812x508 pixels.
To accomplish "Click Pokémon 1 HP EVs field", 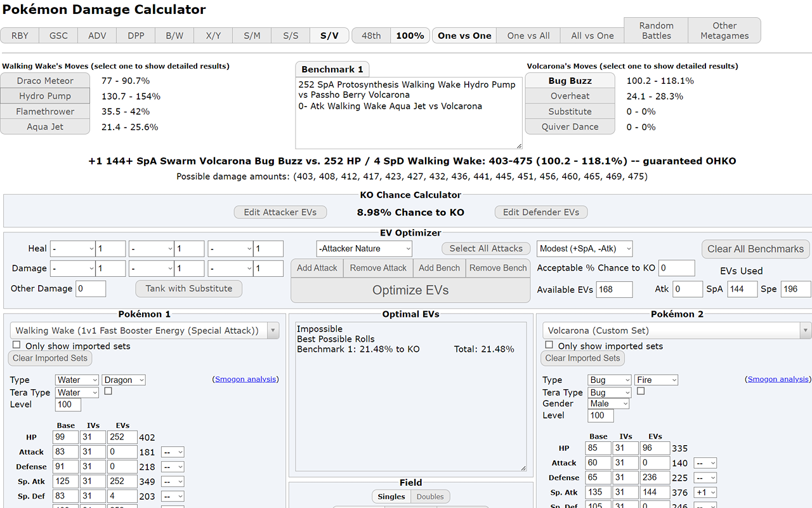I will [122, 437].
